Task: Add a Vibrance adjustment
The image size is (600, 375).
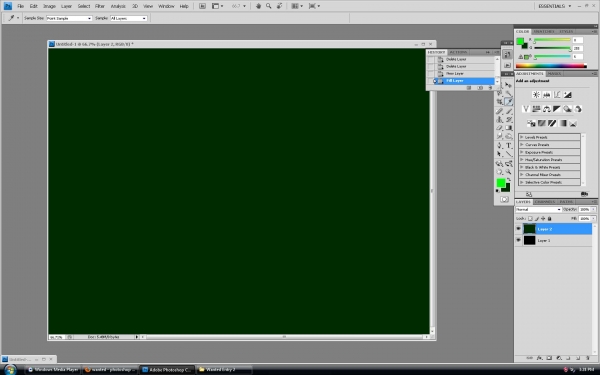Action: (526, 109)
